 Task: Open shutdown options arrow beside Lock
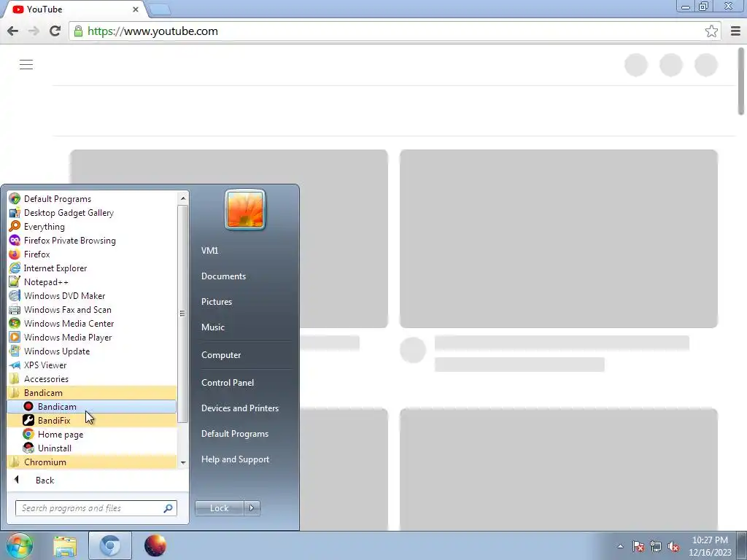tap(252, 508)
